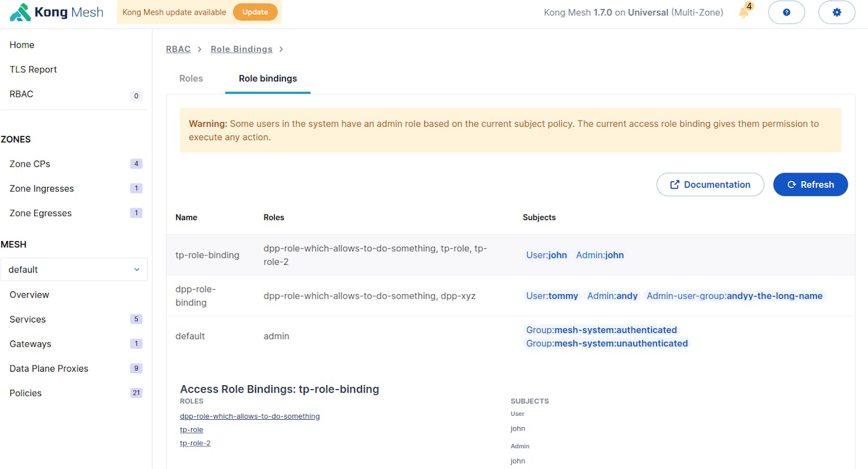The height and width of the screenshot is (469, 868).
Task: Click the orange Update button
Action: click(x=256, y=12)
